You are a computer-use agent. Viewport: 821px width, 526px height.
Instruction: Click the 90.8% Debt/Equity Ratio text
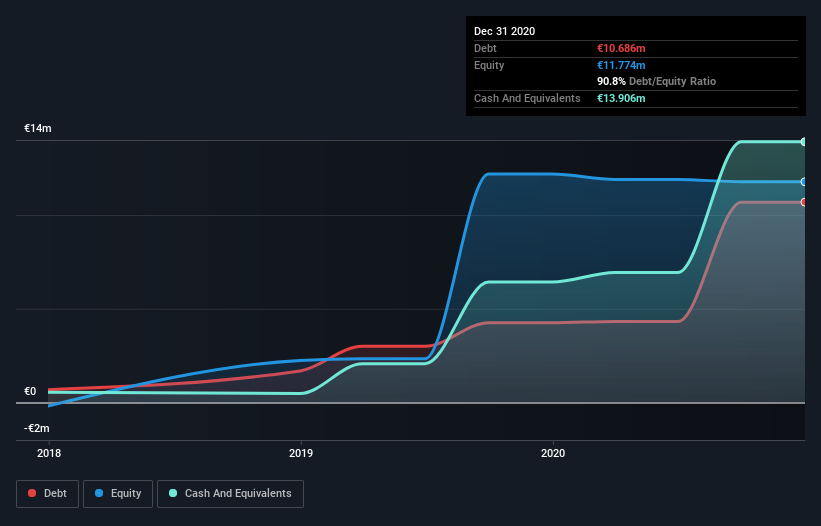tap(657, 81)
